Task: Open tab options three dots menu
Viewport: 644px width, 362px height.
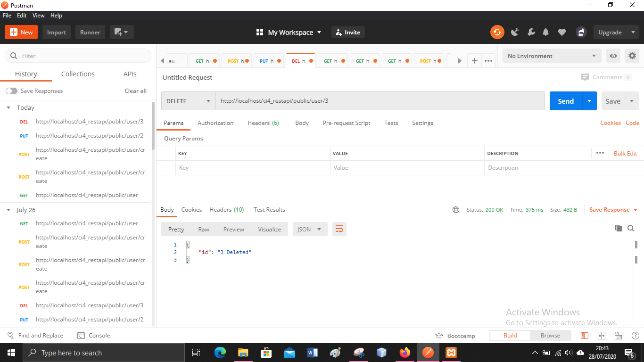Action: click(488, 61)
